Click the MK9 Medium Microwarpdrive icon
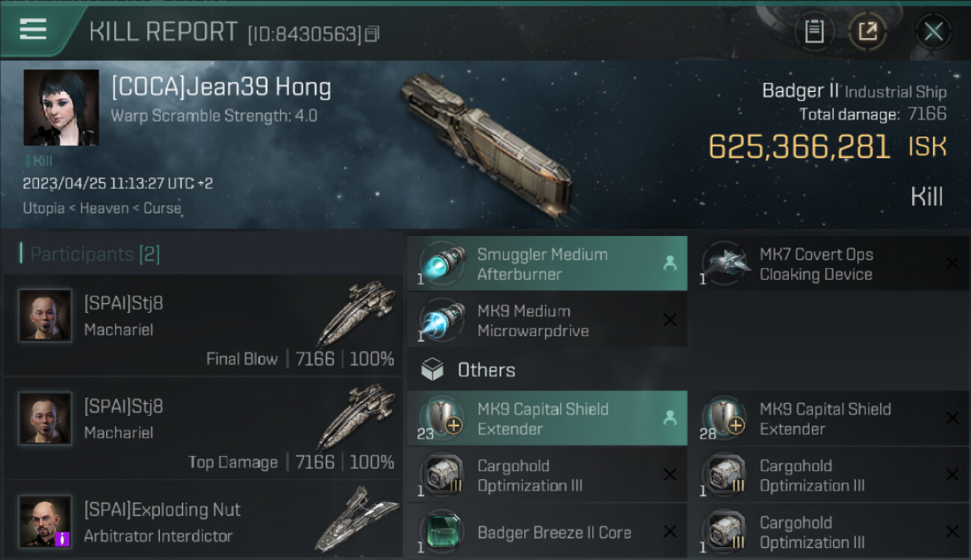Screen dimensions: 971x560 click(444, 320)
